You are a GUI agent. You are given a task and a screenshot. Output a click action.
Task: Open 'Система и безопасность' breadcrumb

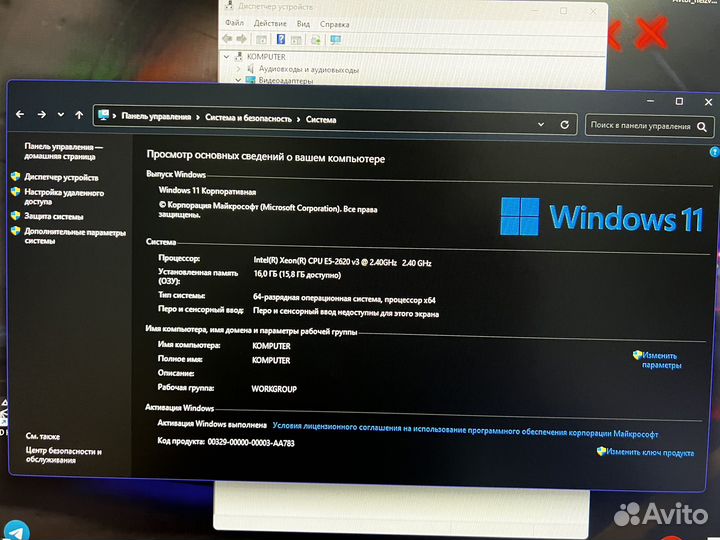(x=248, y=118)
